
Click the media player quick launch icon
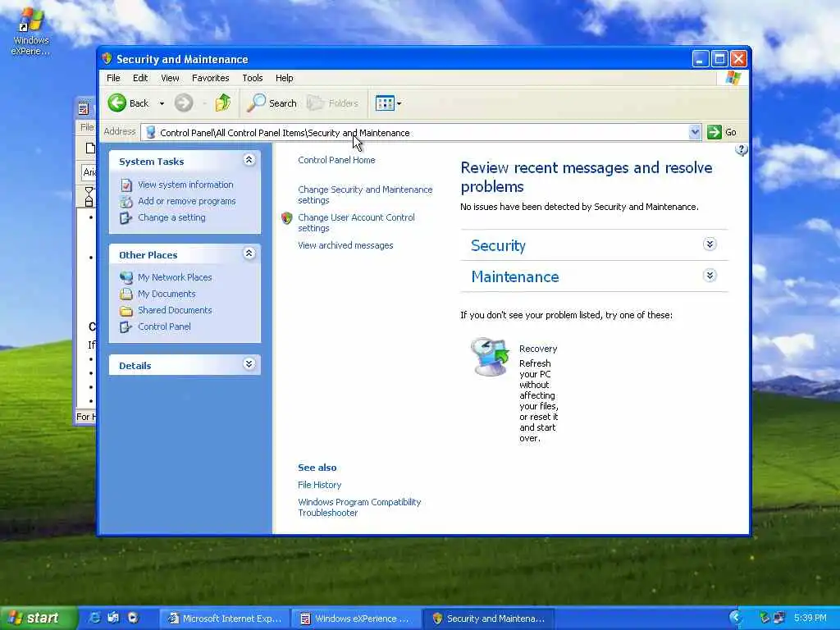pos(132,618)
